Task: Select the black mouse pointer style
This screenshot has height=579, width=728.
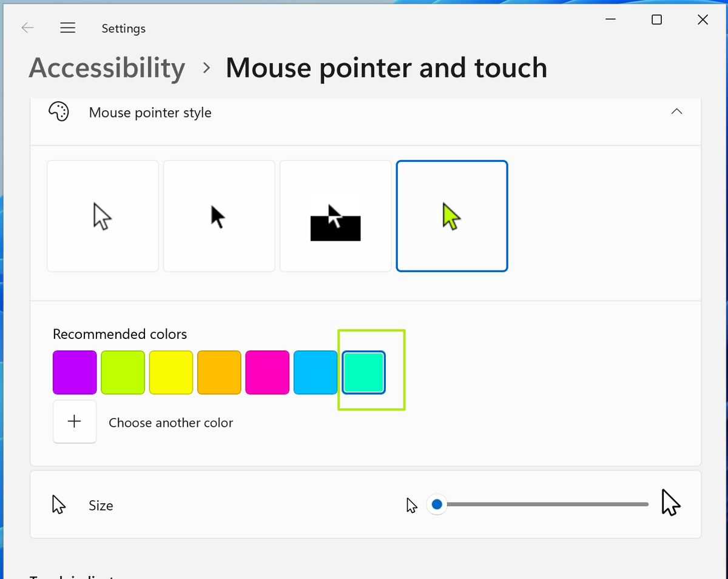Action: 218,215
